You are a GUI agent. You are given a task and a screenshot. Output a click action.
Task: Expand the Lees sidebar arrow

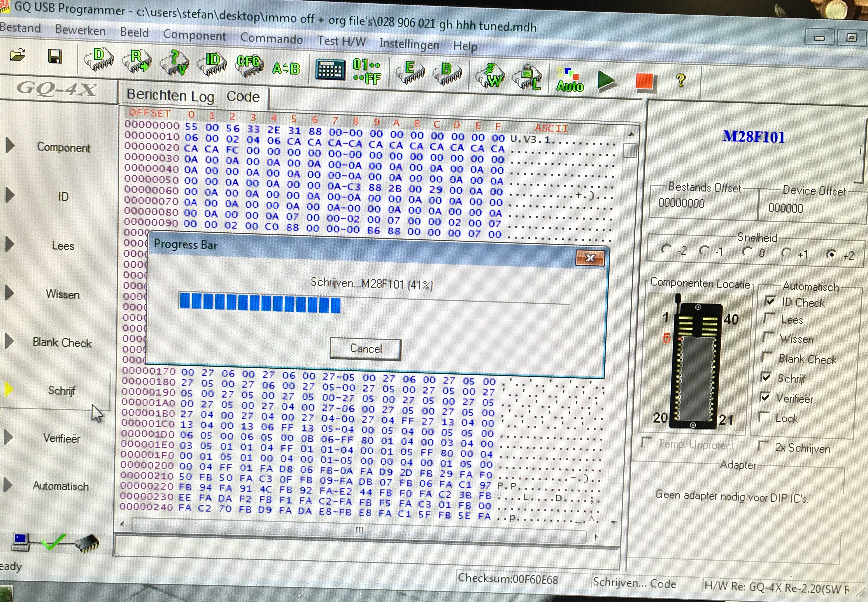(9, 244)
